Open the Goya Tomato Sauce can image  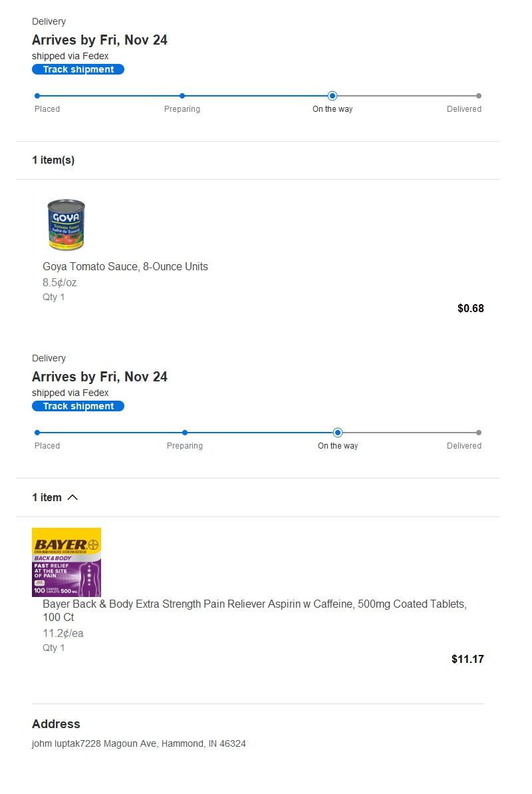pyautogui.click(x=66, y=225)
